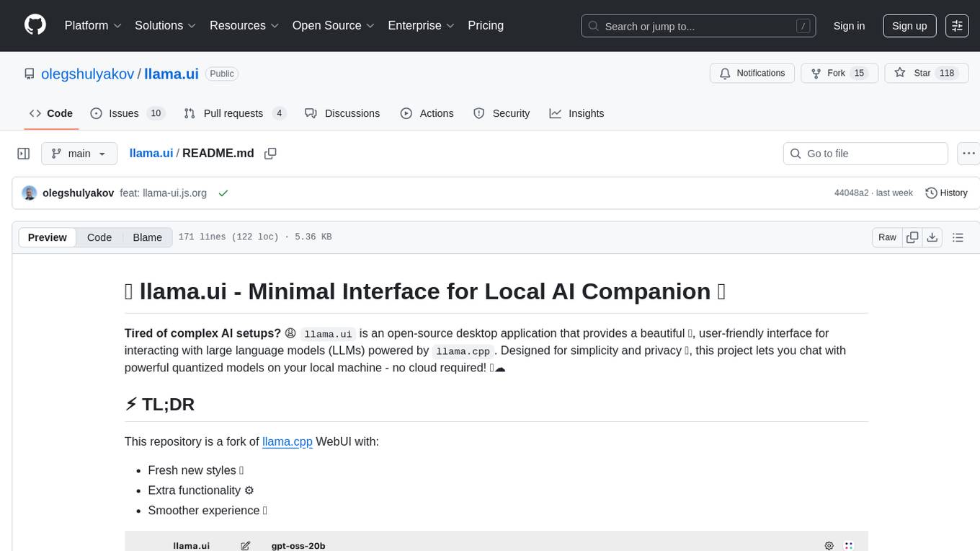Switch to the Code tab

[51, 113]
